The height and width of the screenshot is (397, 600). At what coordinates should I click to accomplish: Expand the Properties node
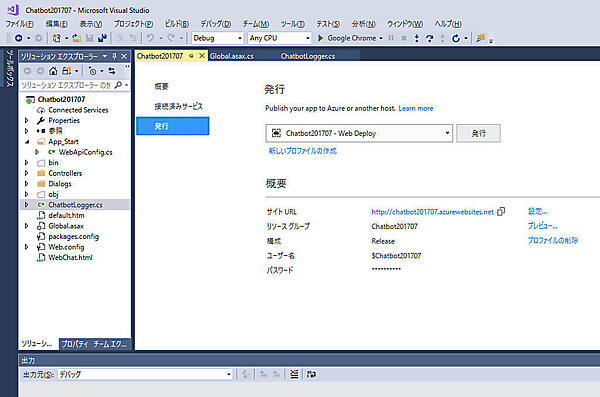[x=26, y=120]
